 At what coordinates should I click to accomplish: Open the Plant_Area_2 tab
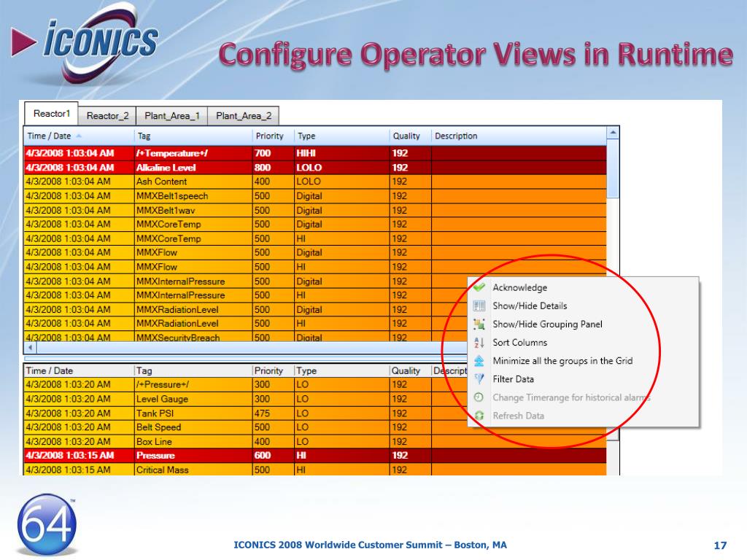point(244,116)
